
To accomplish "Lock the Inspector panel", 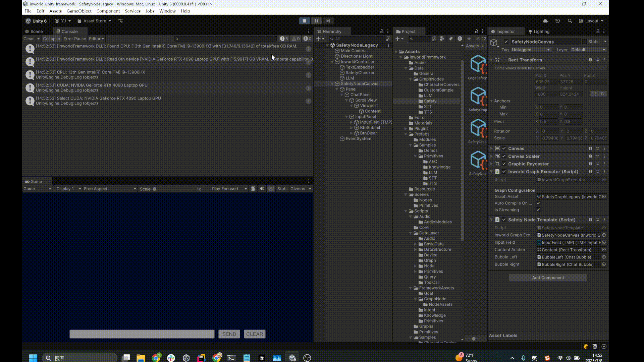I will (597, 31).
